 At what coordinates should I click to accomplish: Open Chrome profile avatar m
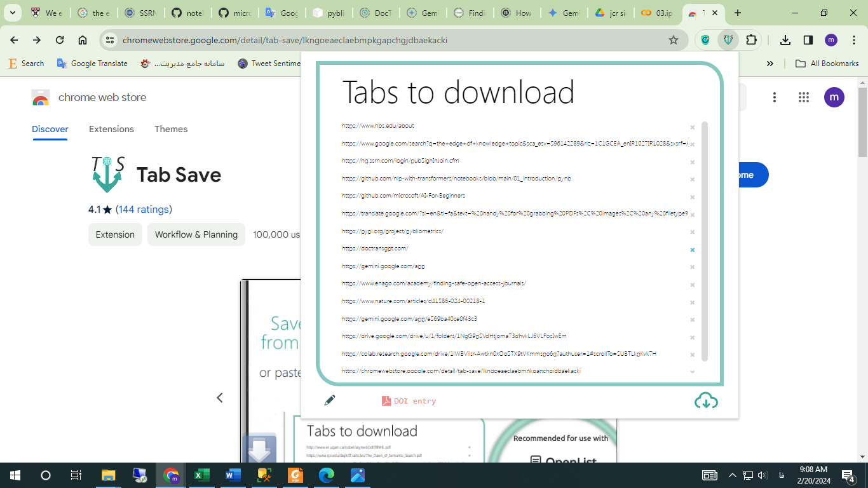(831, 40)
